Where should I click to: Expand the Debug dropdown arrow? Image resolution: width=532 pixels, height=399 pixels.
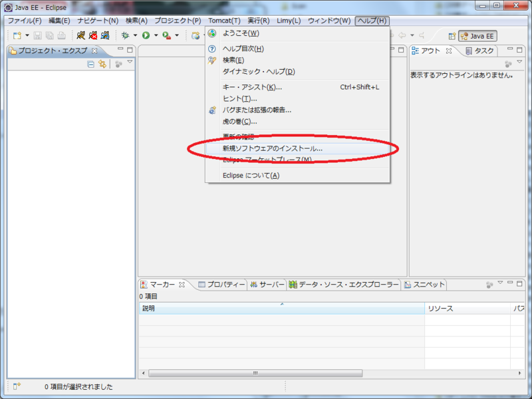coord(135,35)
